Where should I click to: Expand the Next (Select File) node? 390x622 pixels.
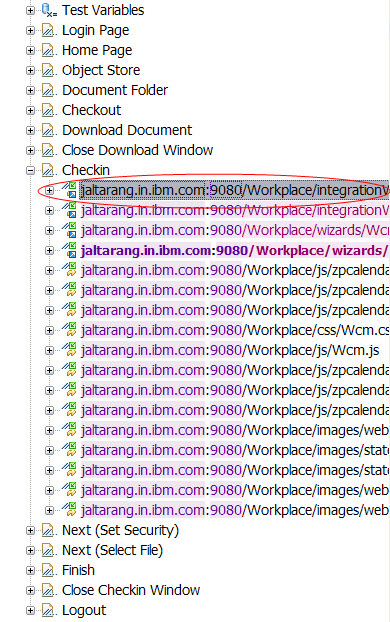(31, 550)
